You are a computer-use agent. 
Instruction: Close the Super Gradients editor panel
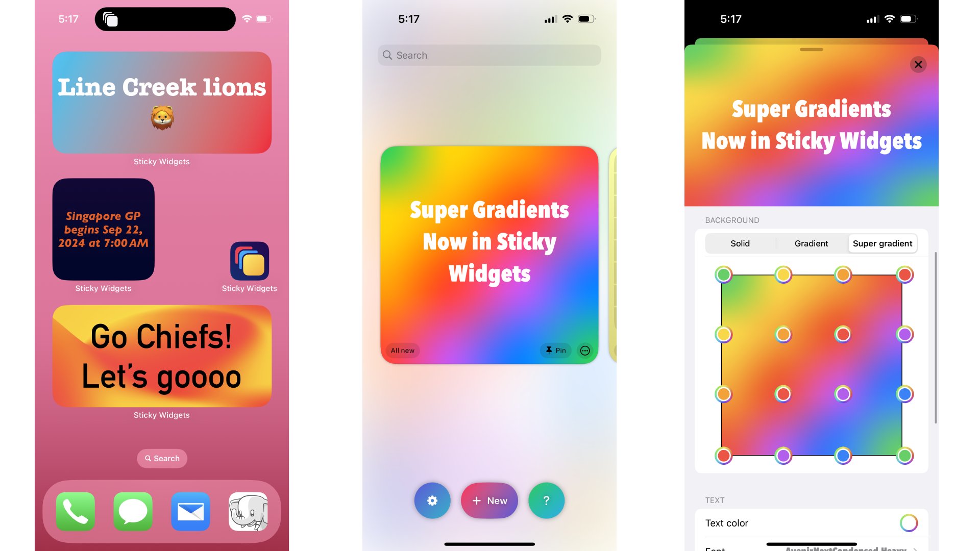pyautogui.click(x=919, y=64)
